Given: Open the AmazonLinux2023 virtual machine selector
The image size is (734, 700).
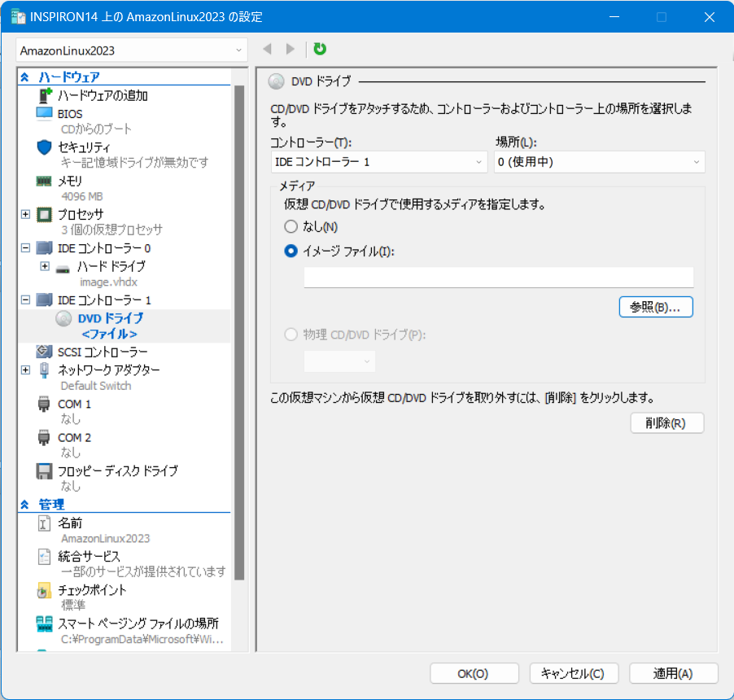Looking at the screenshot, I should [130, 50].
